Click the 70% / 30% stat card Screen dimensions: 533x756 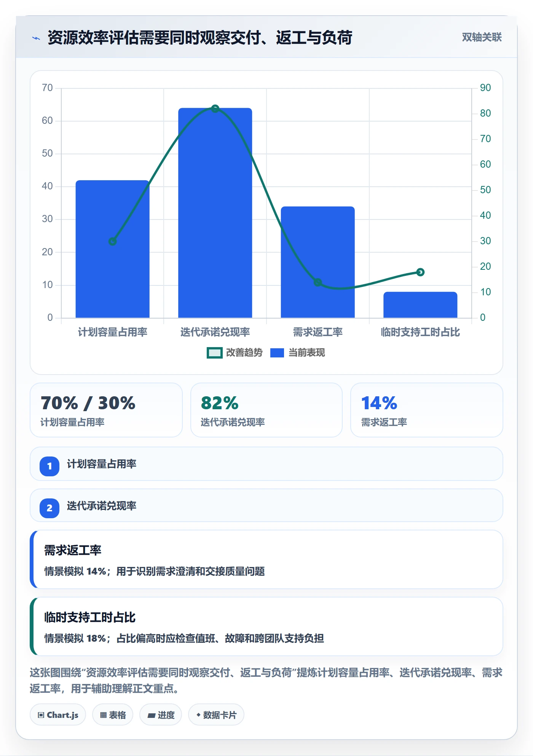(x=106, y=410)
